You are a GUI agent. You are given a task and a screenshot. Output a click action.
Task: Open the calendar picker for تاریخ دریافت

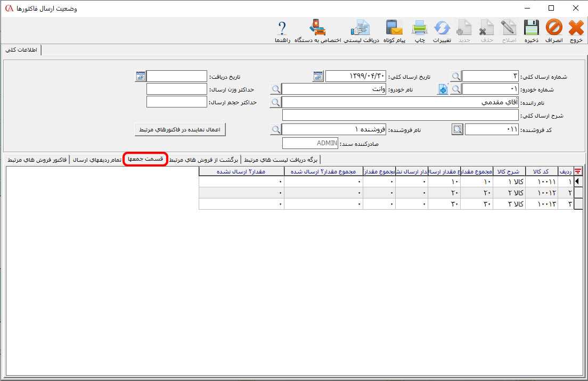pos(140,76)
